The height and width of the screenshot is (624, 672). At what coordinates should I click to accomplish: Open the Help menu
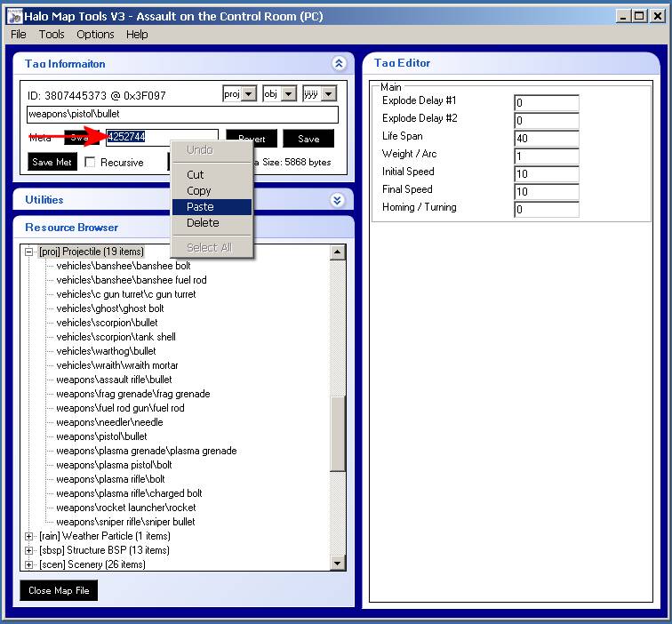(x=137, y=35)
